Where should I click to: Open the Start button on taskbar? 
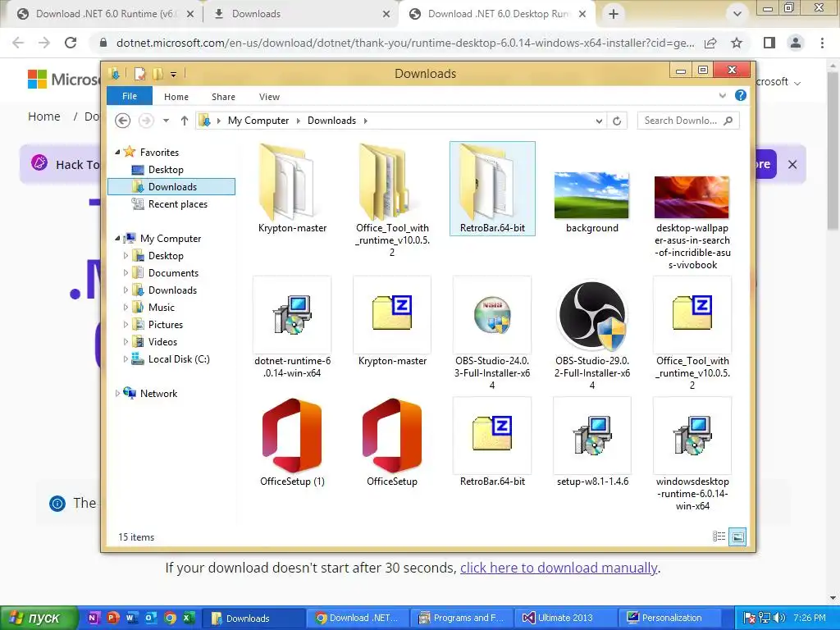tap(39, 619)
